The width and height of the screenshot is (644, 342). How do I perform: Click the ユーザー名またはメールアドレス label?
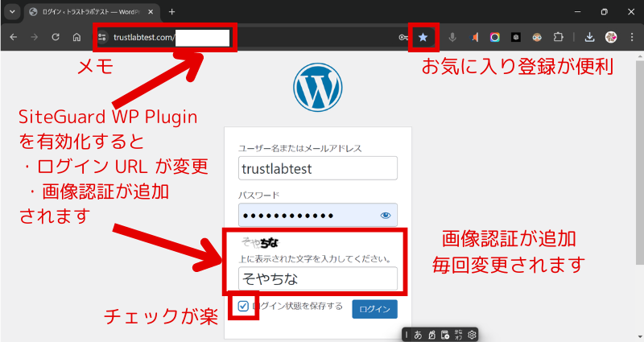(x=299, y=148)
